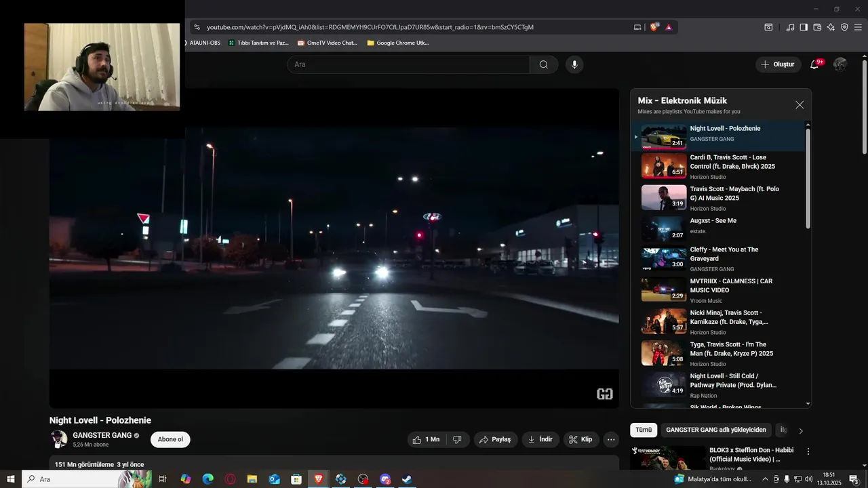
Task: View site information icon left of URL
Action: tap(197, 27)
